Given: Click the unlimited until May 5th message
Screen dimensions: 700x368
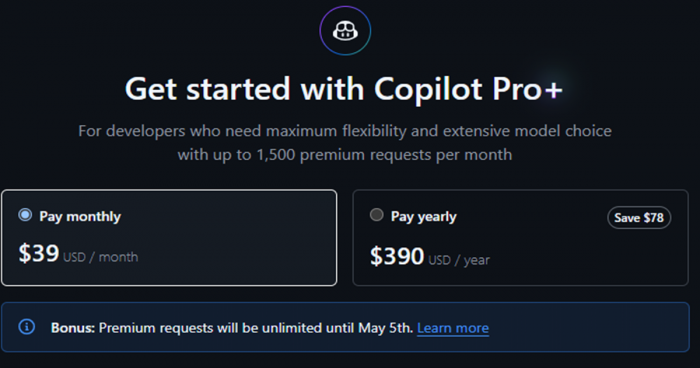Looking at the screenshot, I should click(256, 328).
